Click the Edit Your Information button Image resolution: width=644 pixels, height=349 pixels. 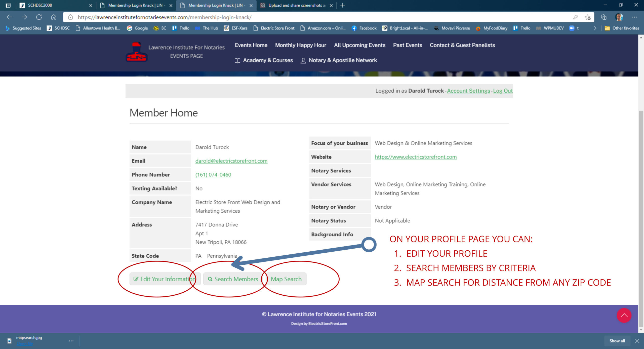click(165, 279)
